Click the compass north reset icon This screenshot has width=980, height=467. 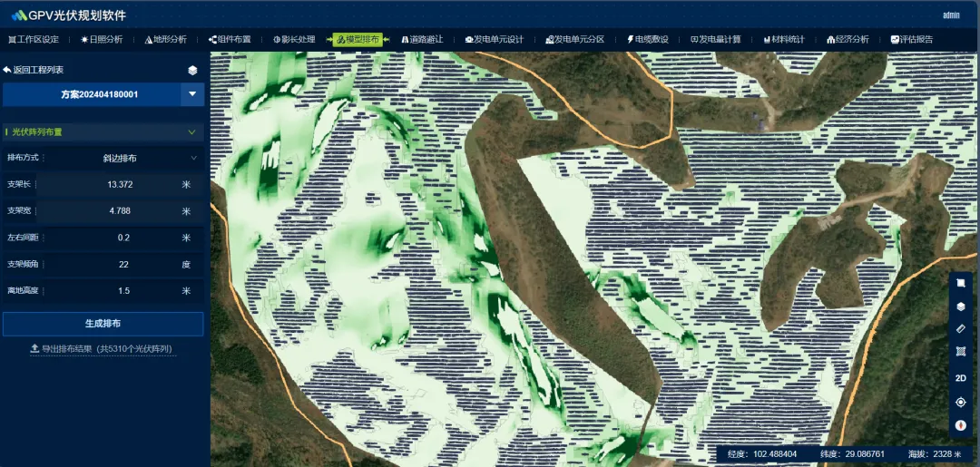tap(961, 425)
